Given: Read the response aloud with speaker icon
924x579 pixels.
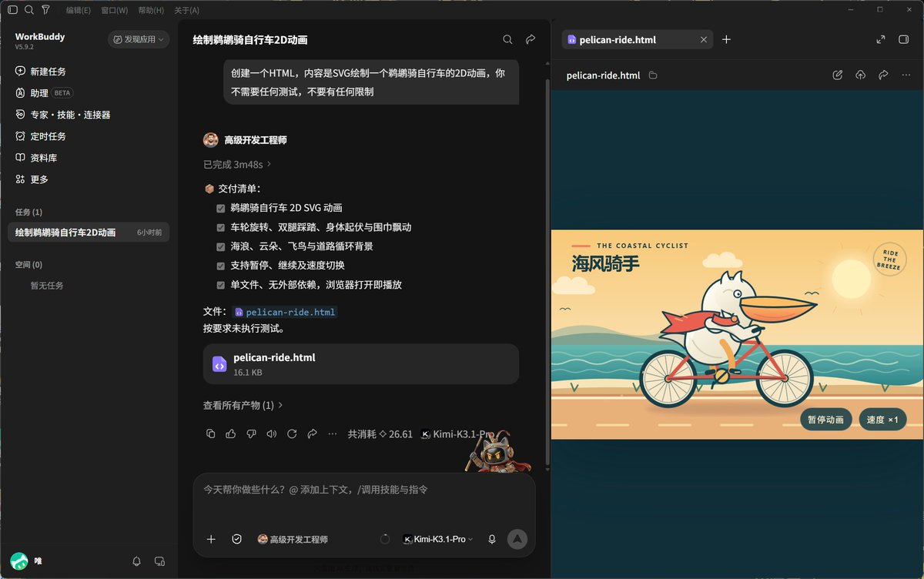Looking at the screenshot, I should (271, 434).
